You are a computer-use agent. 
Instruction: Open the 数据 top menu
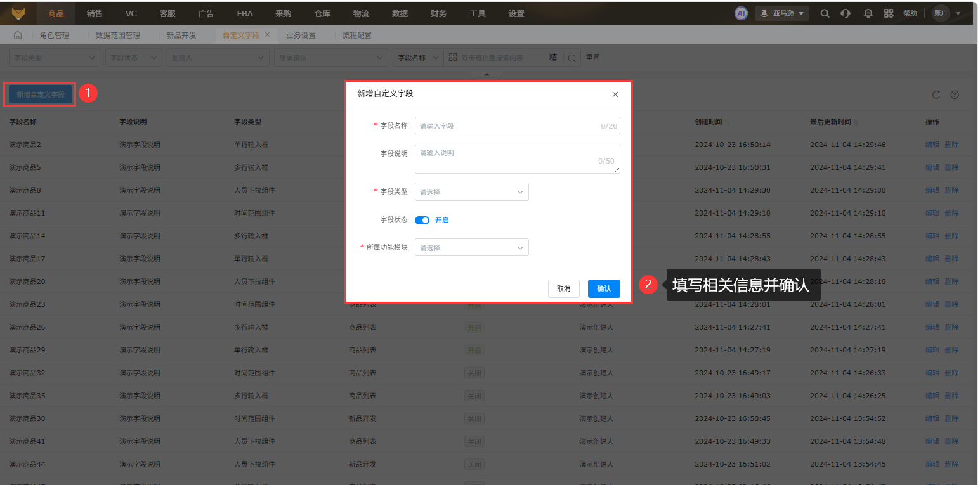tap(400, 13)
